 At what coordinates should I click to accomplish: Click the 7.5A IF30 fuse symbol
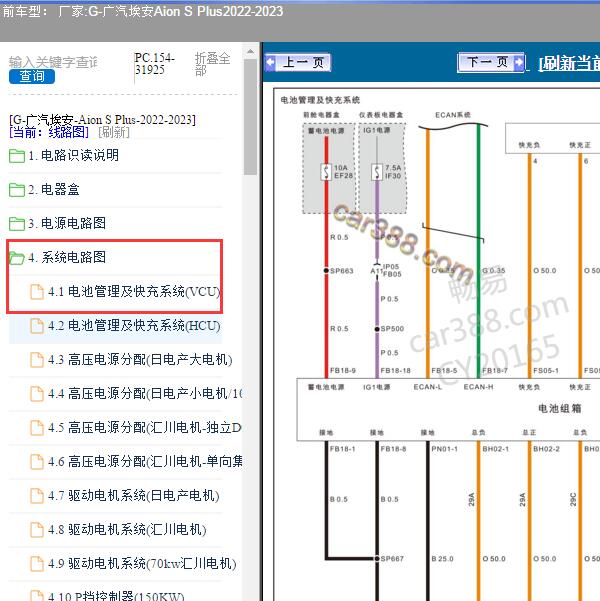(377, 172)
